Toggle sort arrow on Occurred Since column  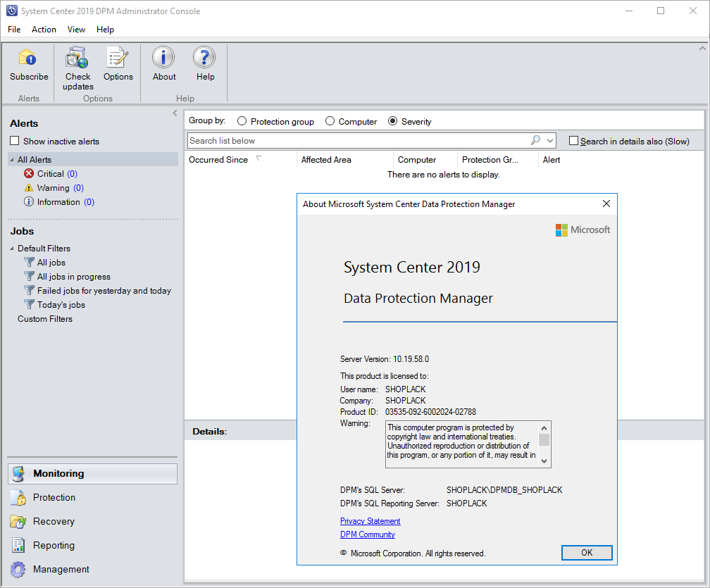tap(259, 158)
